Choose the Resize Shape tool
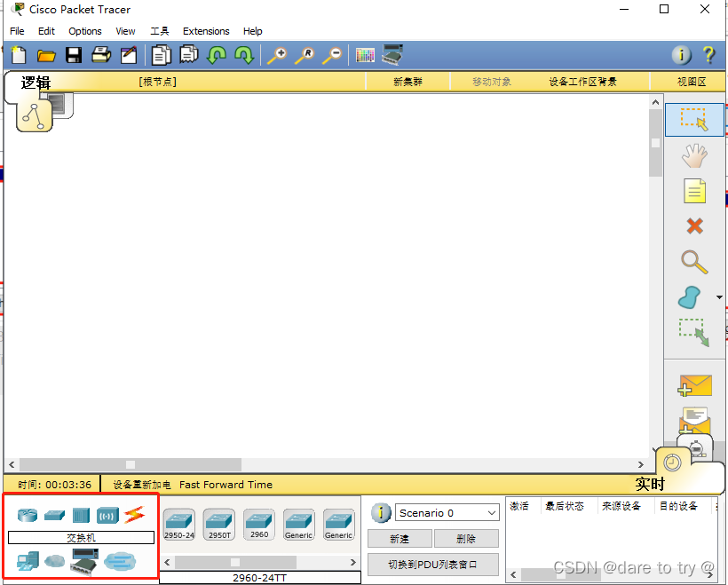This screenshot has height=585, width=728. (x=694, y=332)
